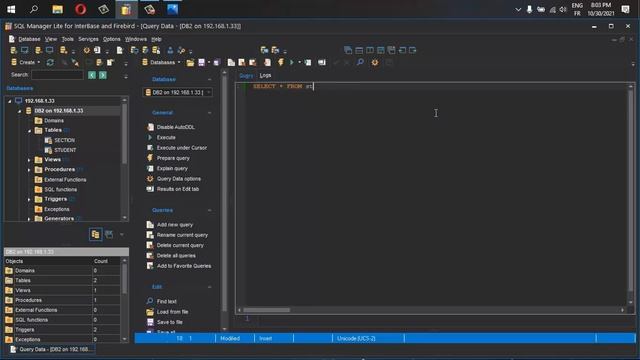Screen dimensions: 640x360
Task: Click the Unicode (UCS-2) status bar entry
Action: [356, 338]
